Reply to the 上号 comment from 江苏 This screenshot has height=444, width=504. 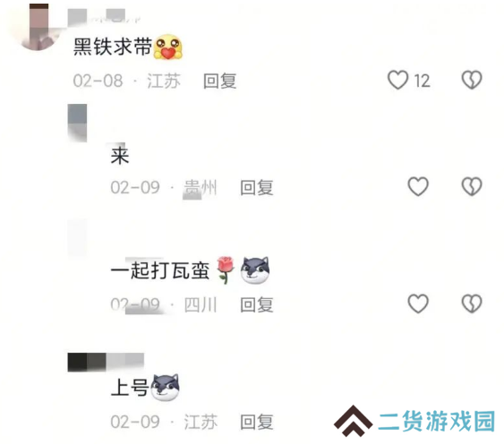pyautogui.click(x=257, y=422)
